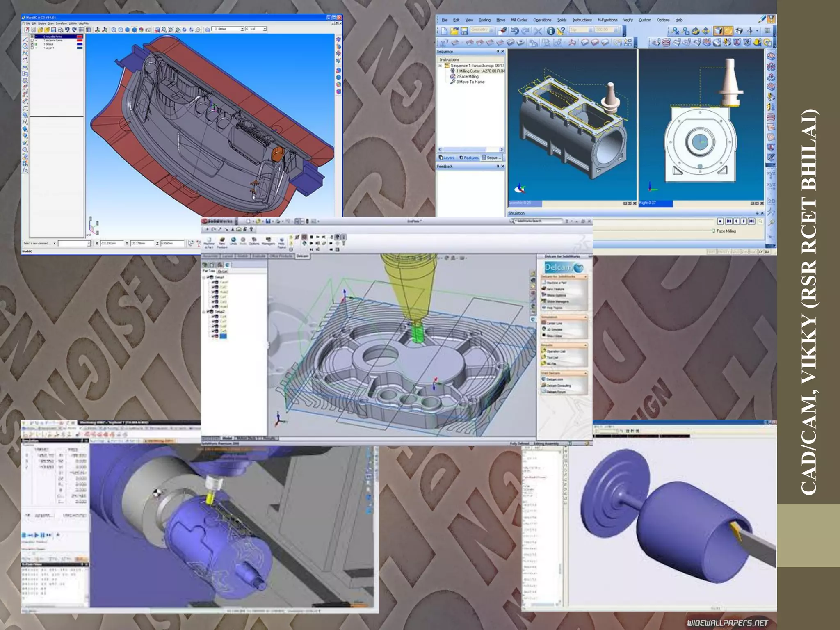Select the line draw tool in WorkNC sidebar
840x630 pixels.
tap(25, 39)
